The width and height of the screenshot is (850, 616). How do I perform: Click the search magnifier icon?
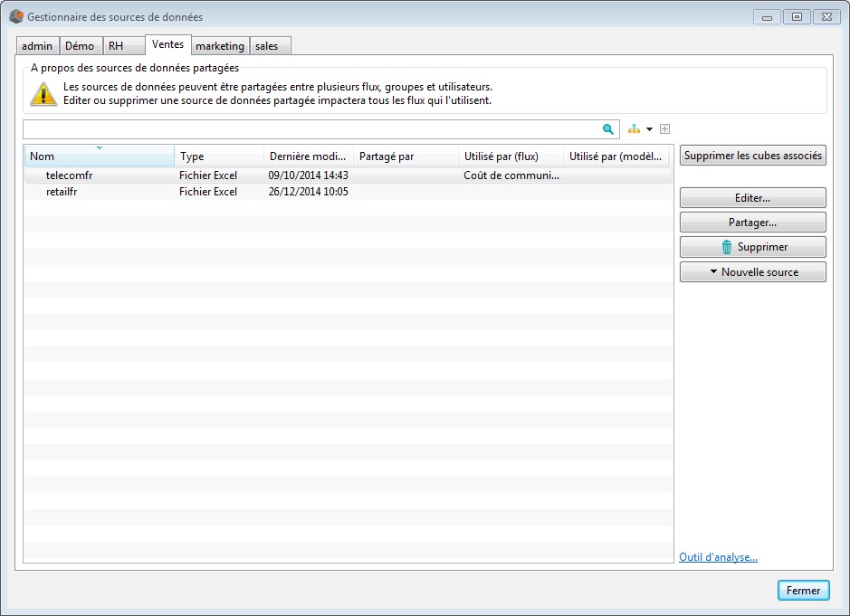click(x=608, y=129)
